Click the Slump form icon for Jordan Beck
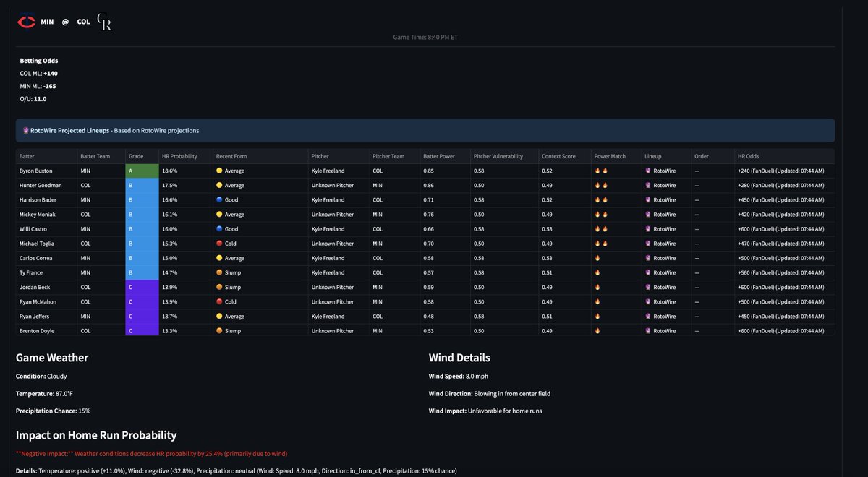The height and width of the screenshot is (477, 868). click(219, 287)
